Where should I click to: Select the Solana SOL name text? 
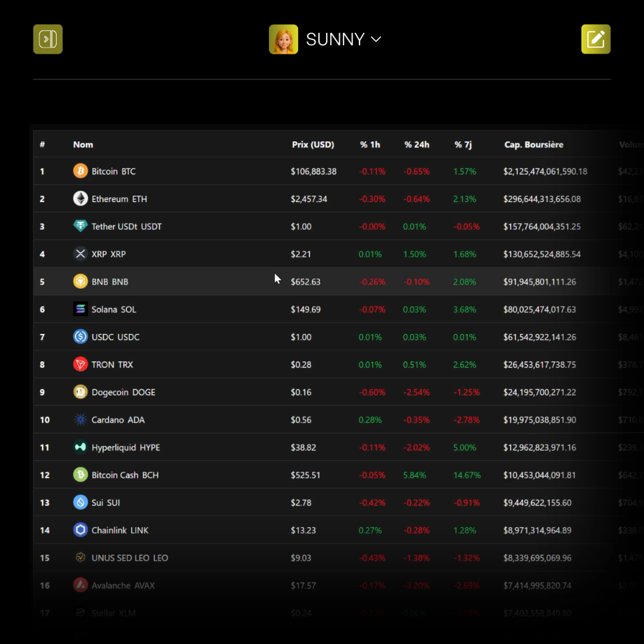114,309
